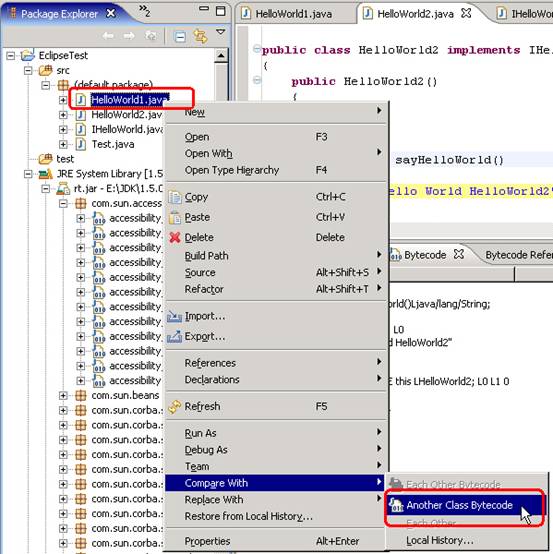Collapse the rt.jar node
The image size is (553, 554).
(46, 189)
